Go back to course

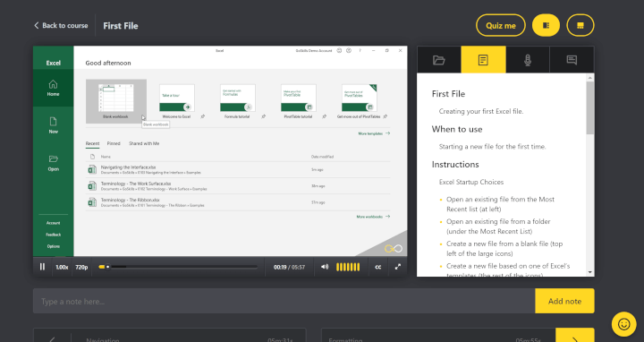coord(61,25)
